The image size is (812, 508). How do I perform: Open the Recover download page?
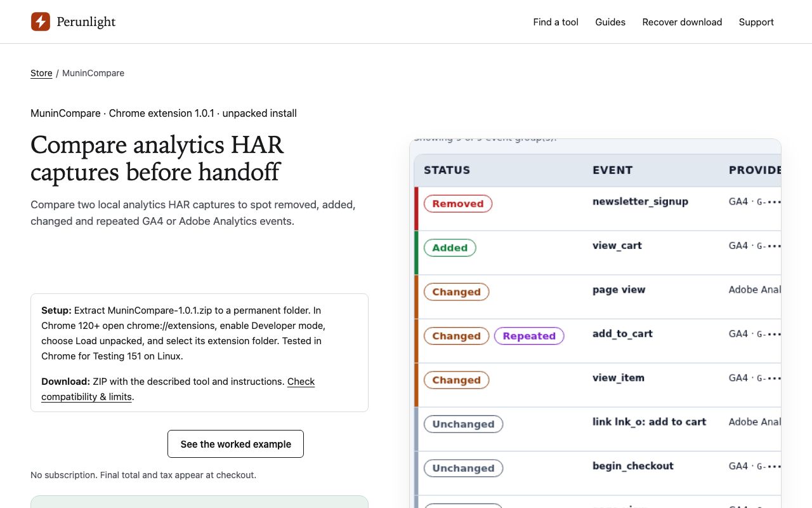click(682, 22)
